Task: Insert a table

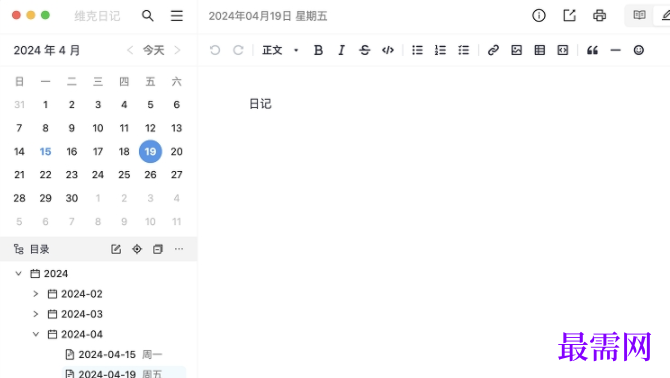Action: [540, 50]
